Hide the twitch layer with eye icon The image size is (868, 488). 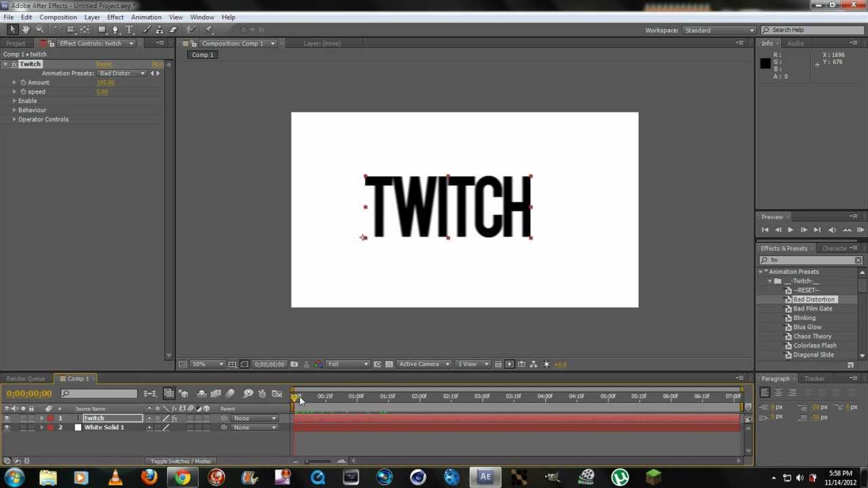[7, 418]
